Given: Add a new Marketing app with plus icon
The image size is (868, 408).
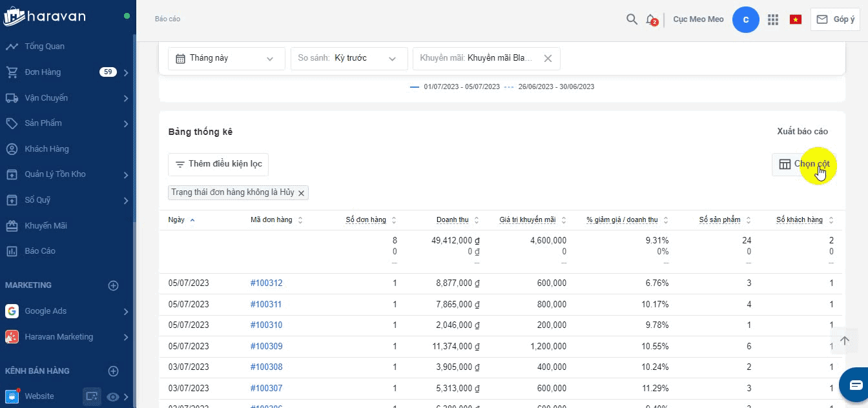Looking at the screenshot, I should 113,285.
